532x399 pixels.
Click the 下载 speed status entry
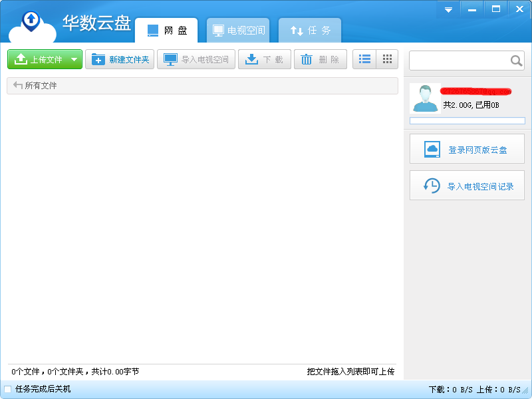click(451, 389)
